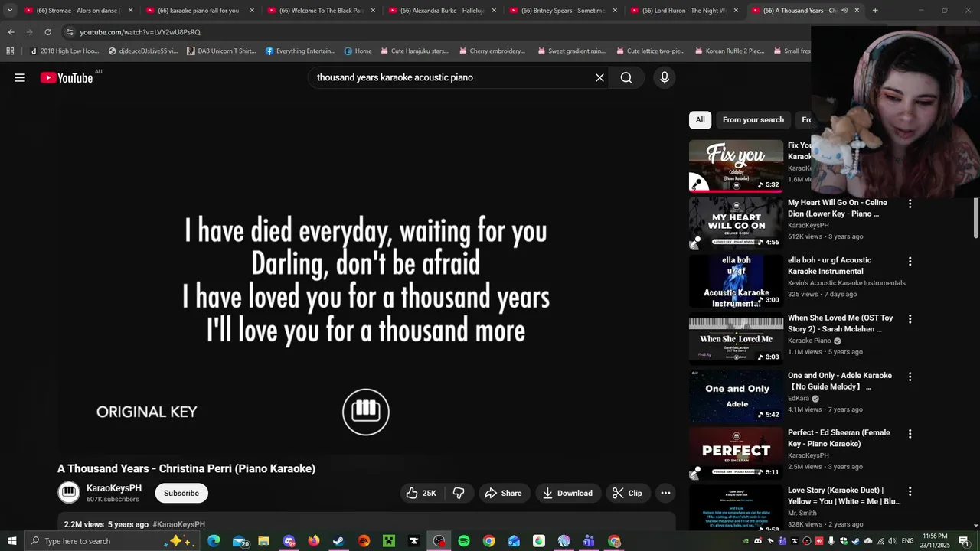Open One and Only - Adele Karaoke link
The width and height of the screenshot is (980, 551).
click(840, 381)
